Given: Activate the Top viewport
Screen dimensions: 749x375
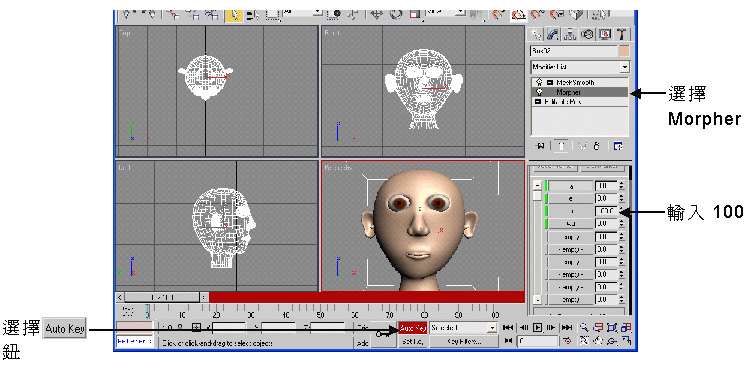Looking at the screenshot, I should pyautogui.click(x=217, y=91).
